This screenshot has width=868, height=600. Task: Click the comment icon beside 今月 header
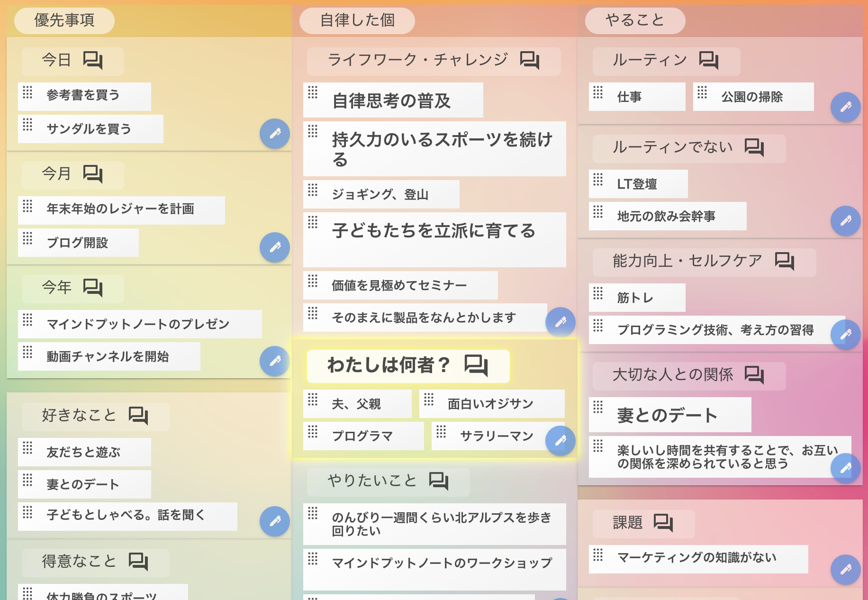[92, 174]
